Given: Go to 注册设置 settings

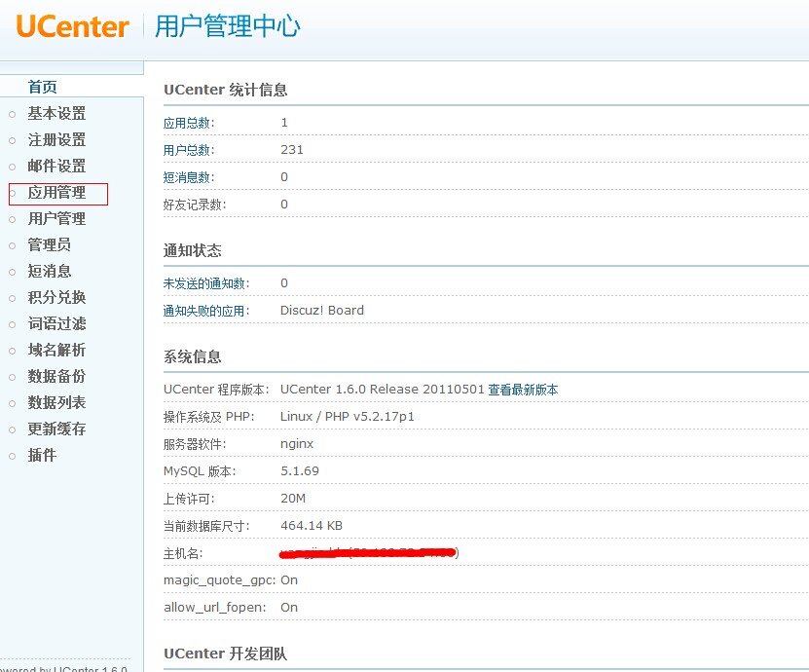Looking at the screenshot, I should point(56,140).
